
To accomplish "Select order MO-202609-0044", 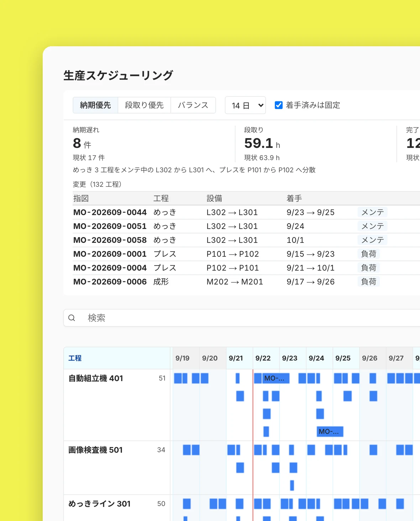I will coord(110,212).
